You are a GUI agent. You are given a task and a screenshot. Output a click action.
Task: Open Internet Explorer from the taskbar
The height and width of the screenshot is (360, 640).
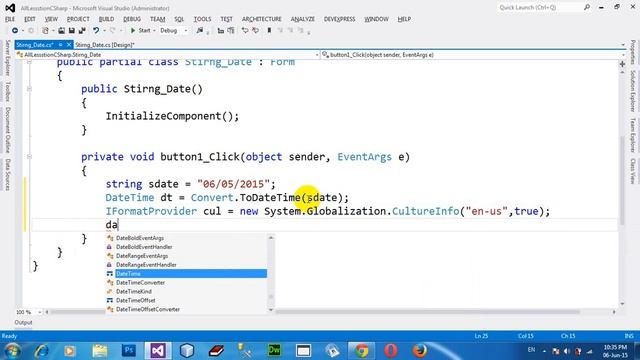pos(41,351)
